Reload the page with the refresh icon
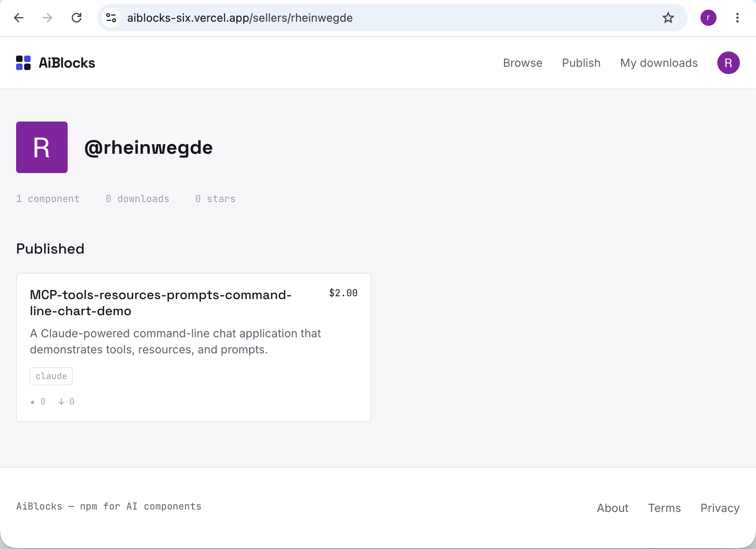756x549 pixels. pyautogui.click(x=76, y=18)
